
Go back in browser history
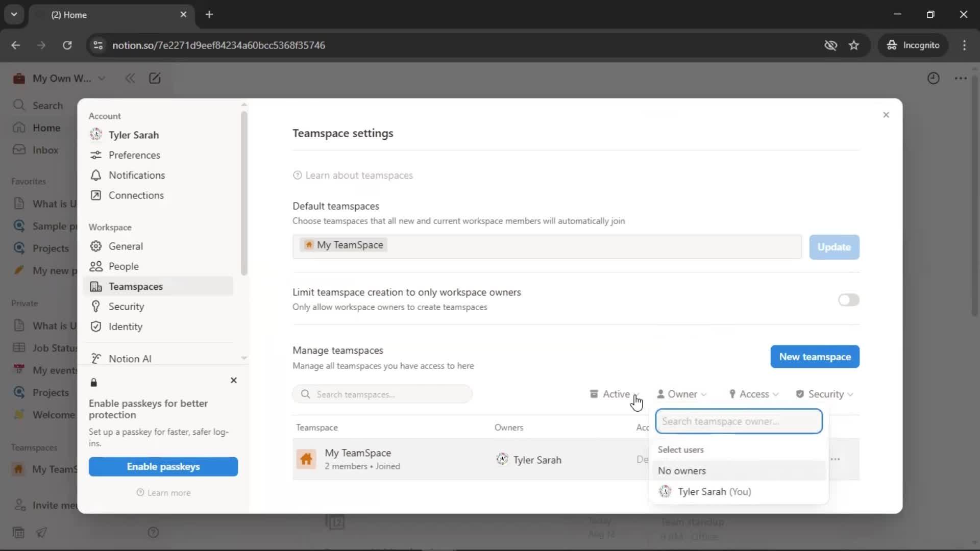(16, 45)
